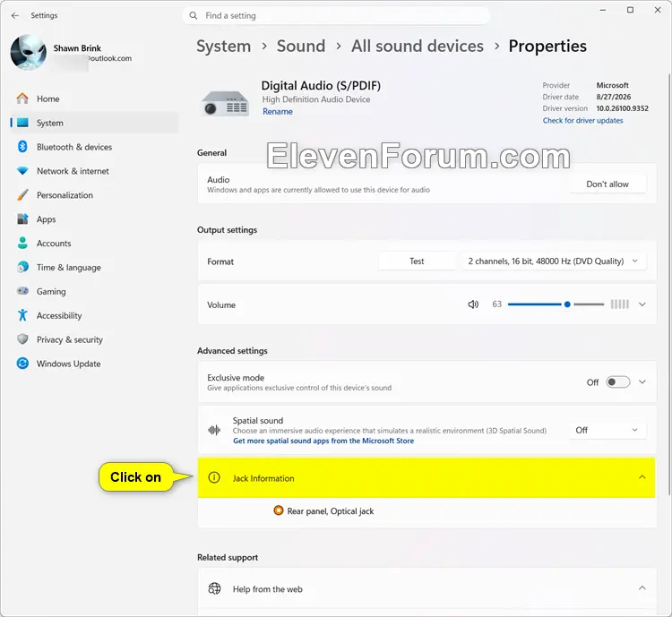Open Home in the sidebar
The width and height of the screenshot is (672, 617).
(x=94, y=99)
